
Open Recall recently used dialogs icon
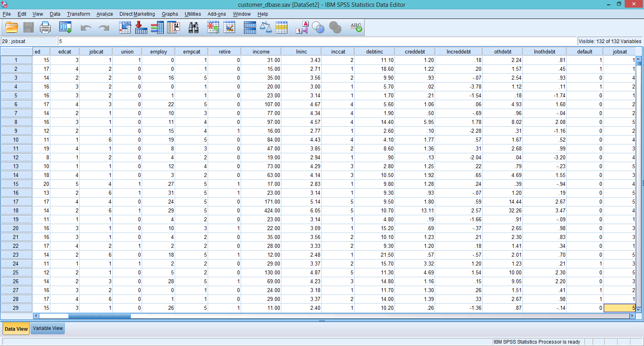[65, 27]
